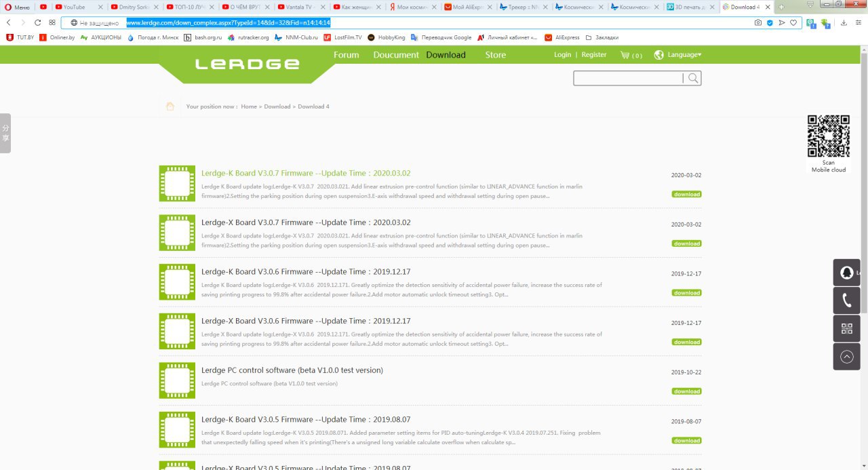Screen dimensions: 868x470
Task: Switch to the YouTube tab
Action: point(79,7)
